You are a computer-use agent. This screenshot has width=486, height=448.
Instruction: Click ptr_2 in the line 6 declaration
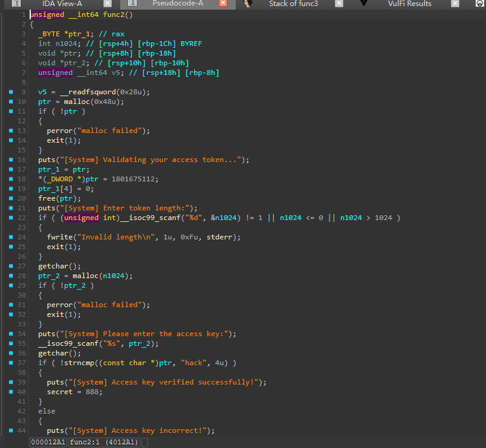(x=75, y=63)
